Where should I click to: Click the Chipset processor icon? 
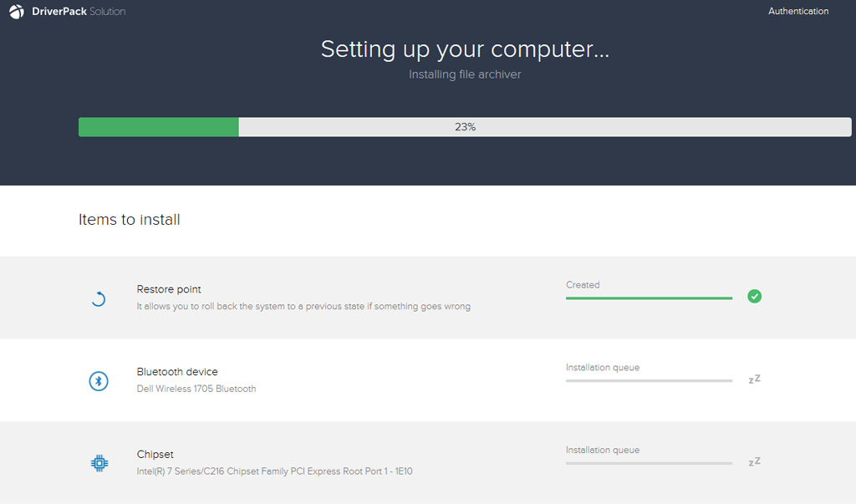click(x=99, y=463)
